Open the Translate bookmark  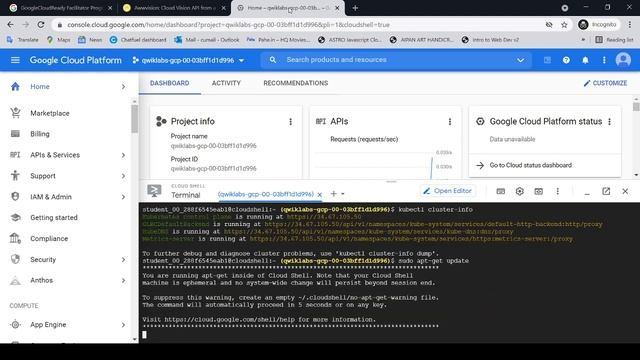23,40
